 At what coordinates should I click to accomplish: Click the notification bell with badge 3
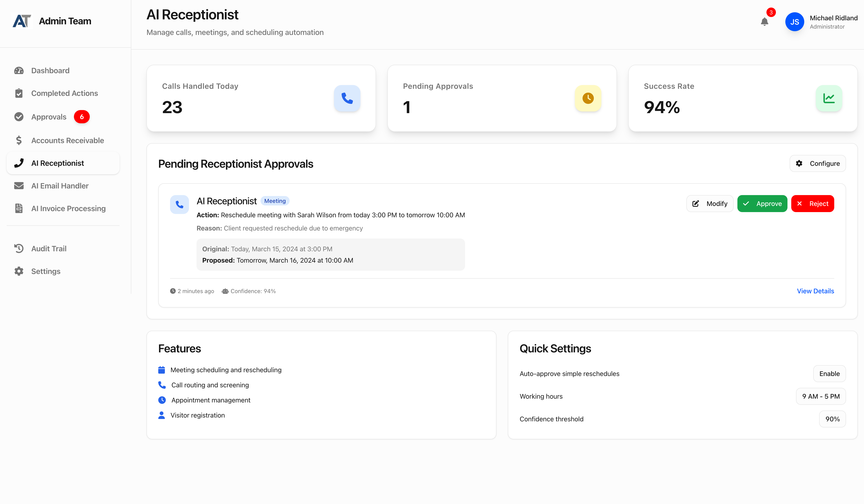tap(765, 21)
